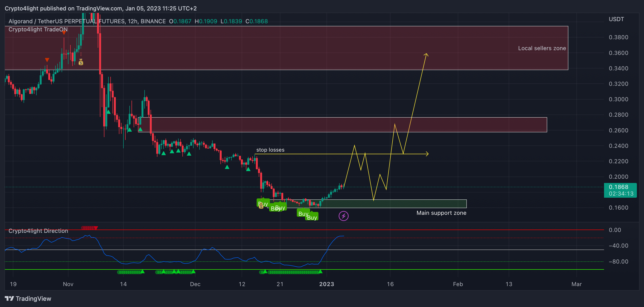Click the closing price value C0.1868
This screenshot has height=307, width=644.
[x=257, y=21]
